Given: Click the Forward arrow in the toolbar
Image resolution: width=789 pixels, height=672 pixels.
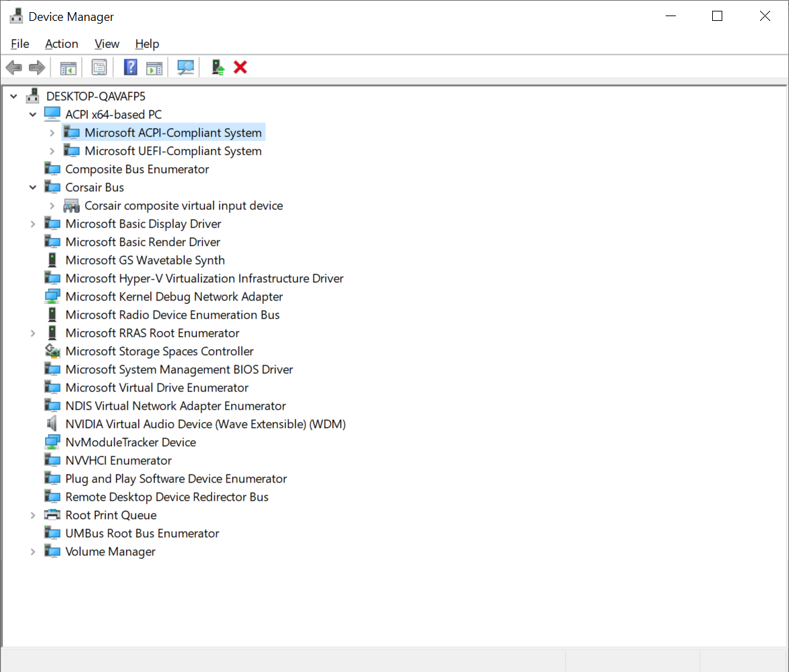Looking at the screenshot, I should click(37, 67).
